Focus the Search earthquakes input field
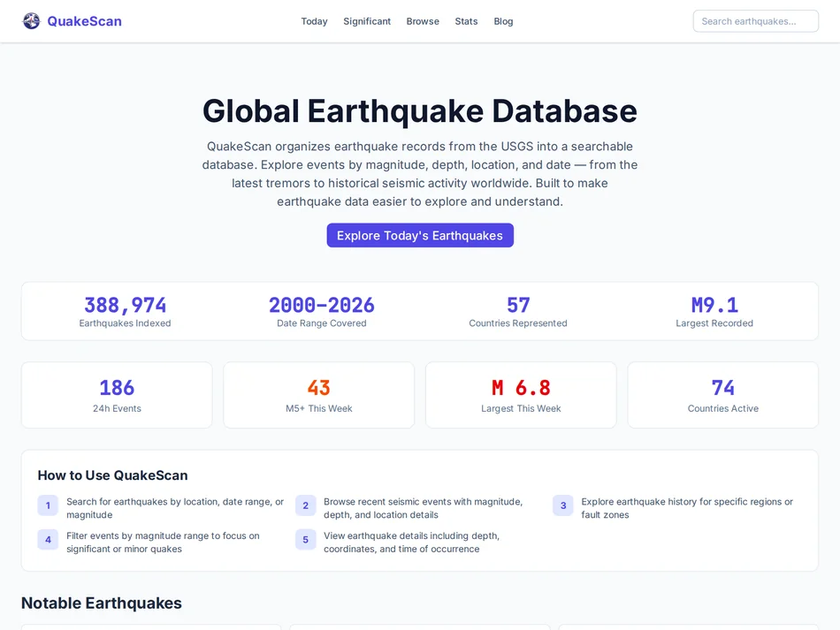840x630 pixels. [755, 21]
